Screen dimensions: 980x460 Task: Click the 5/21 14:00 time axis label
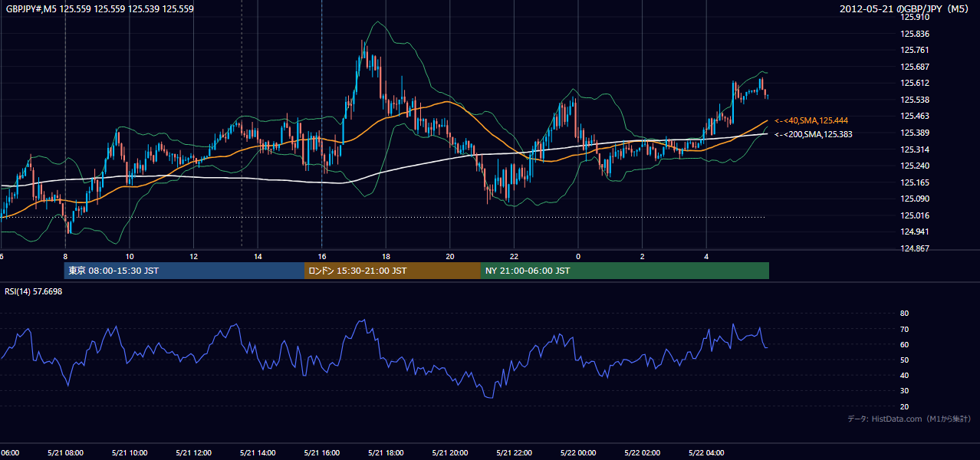pos(258,452)
